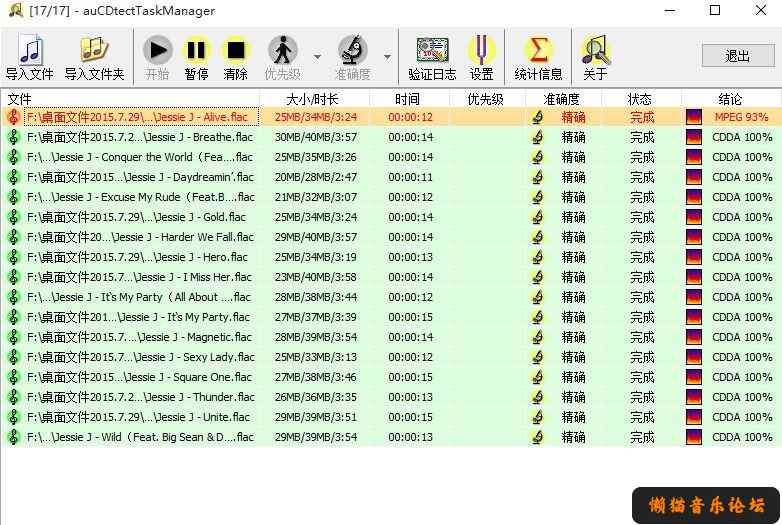Click the microscope icon in Alive.flac row

point(537,117)
